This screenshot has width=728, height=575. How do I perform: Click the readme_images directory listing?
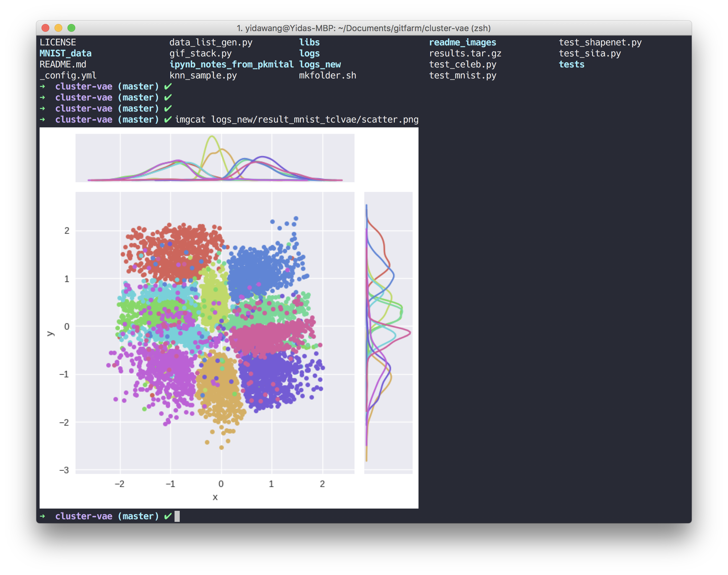[x=462, y=42]
